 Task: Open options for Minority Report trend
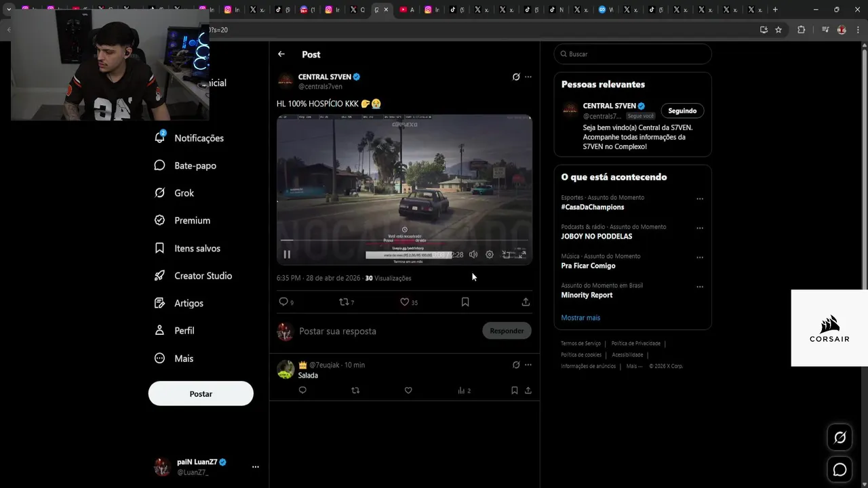tap(700, 287)
